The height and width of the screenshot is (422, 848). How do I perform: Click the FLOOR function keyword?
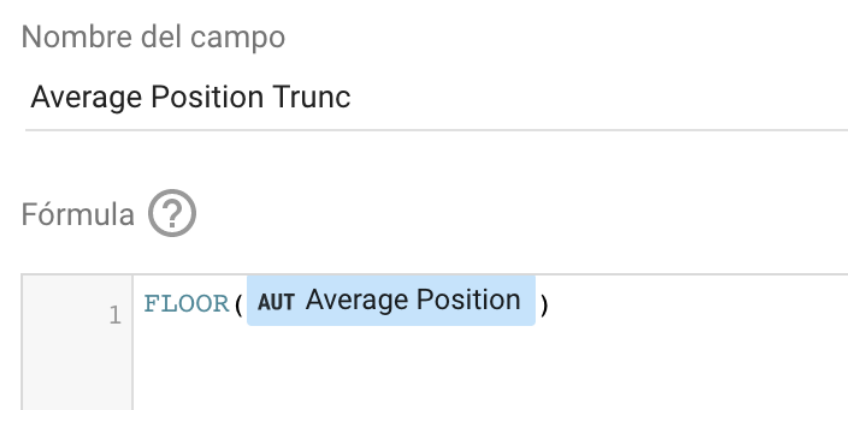(187, 305)
